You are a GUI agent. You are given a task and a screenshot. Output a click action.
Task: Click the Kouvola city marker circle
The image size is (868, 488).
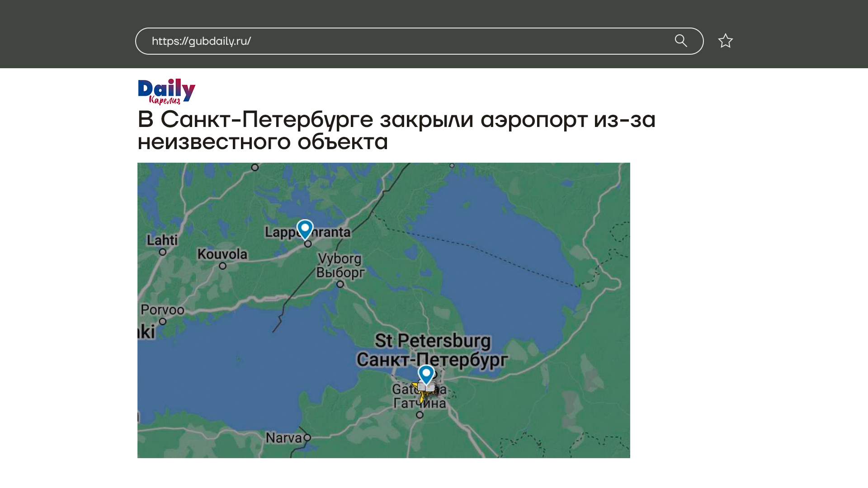222,266
